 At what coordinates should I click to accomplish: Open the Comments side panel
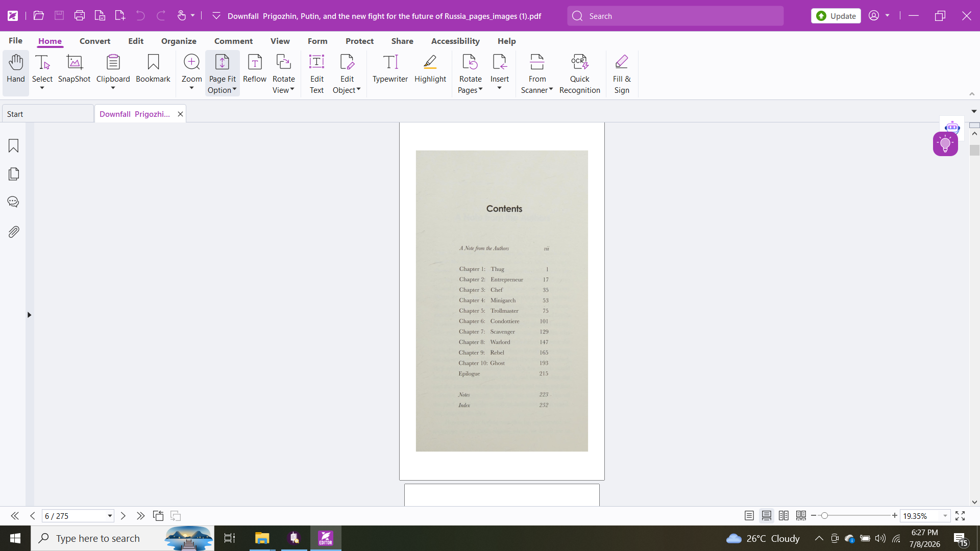point(14,202)
